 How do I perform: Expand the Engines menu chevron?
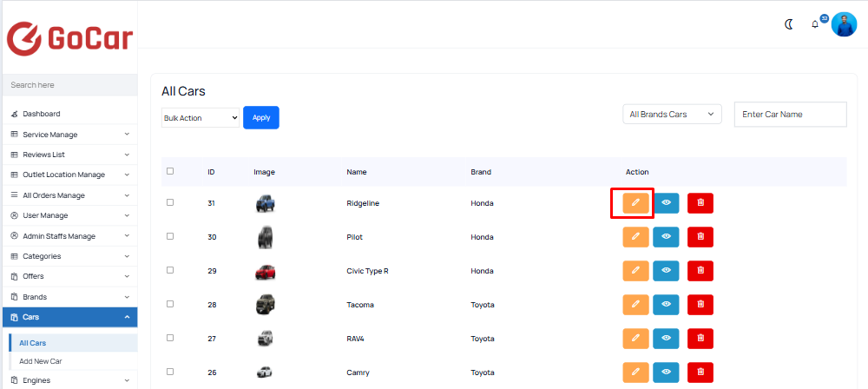(x=127, y=380)
